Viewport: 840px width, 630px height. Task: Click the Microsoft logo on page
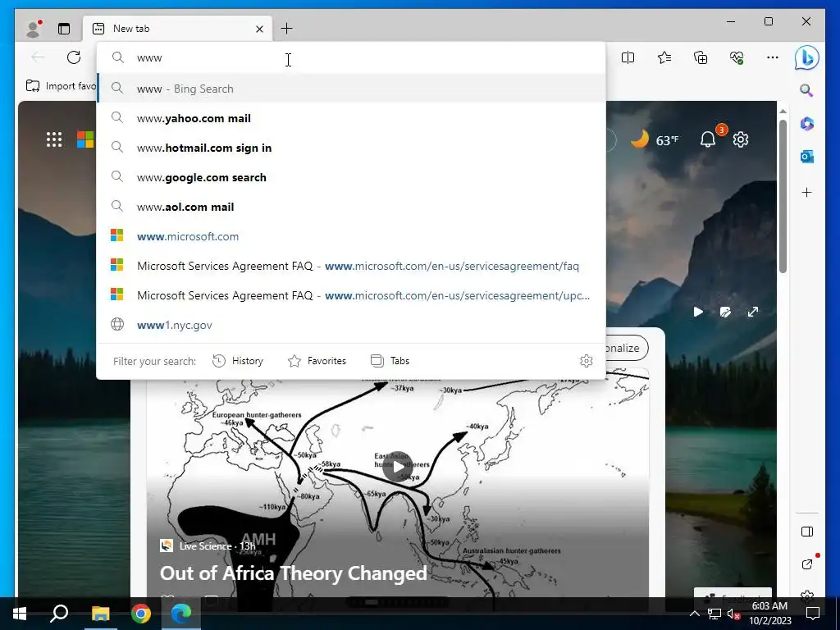pyautogui.click(x=85, y=139)
